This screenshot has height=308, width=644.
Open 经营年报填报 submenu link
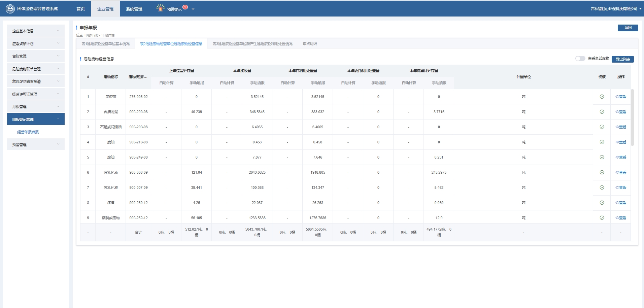pos(28,132)
